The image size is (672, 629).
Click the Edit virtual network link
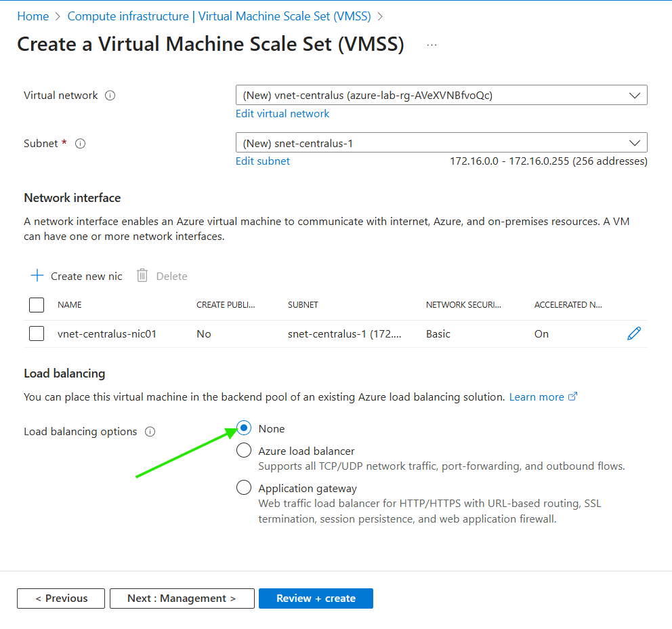coord(282,114)
